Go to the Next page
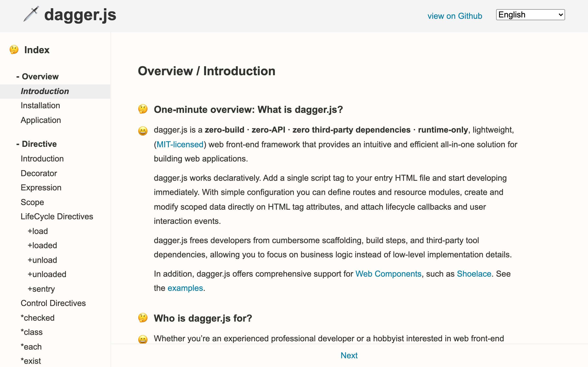This screenshot has height=367, width=588. click(x=349, y=355)
